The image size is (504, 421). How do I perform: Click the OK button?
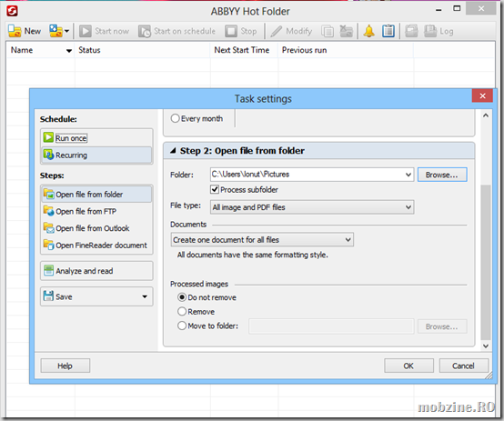pos(408,366)
